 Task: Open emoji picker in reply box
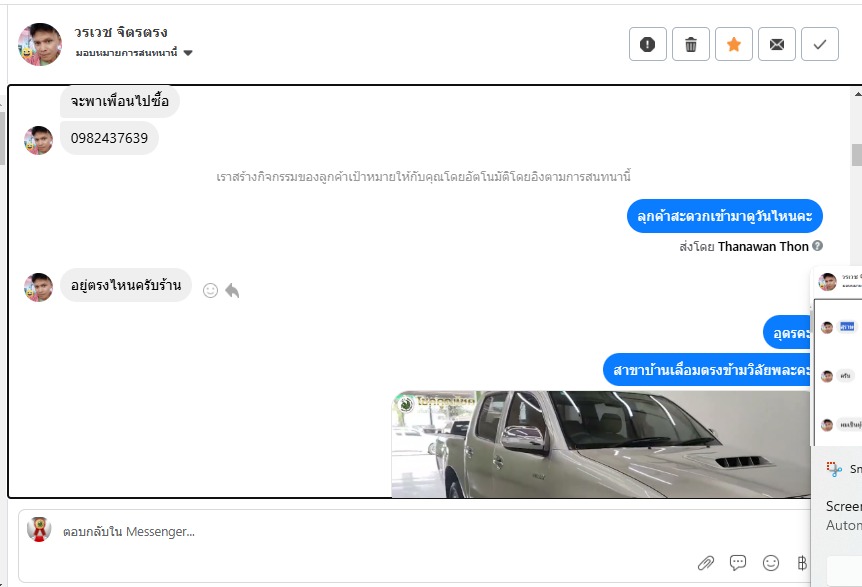771,563
